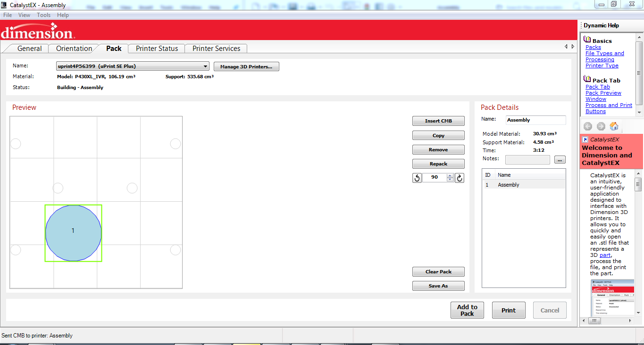Increase the rotation angle with up spinner
This screenshot has width=644, height=345.
tap(450, 176)
